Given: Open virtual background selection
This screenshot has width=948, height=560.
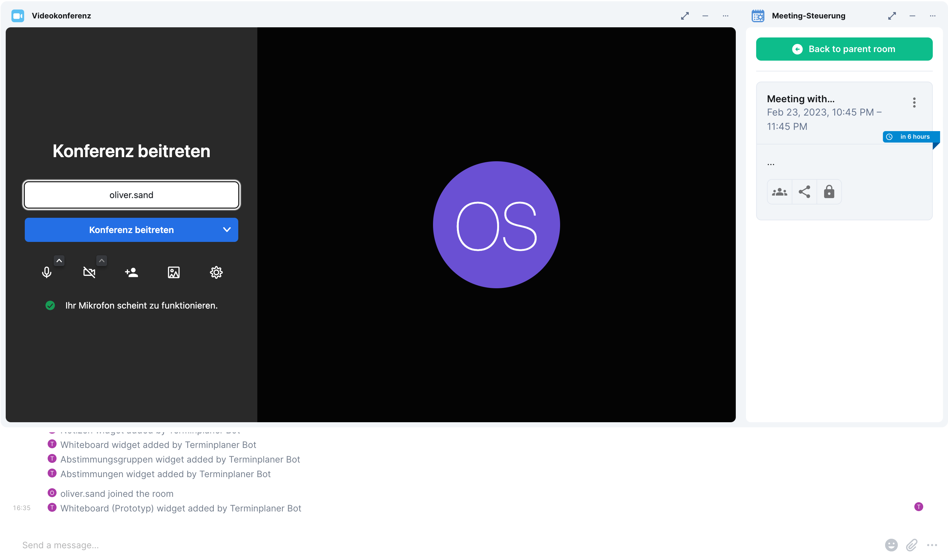Looking at the screenshot, I should pos(174,272).
